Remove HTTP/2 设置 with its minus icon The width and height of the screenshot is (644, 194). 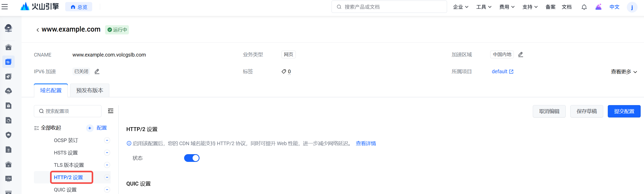107,177
